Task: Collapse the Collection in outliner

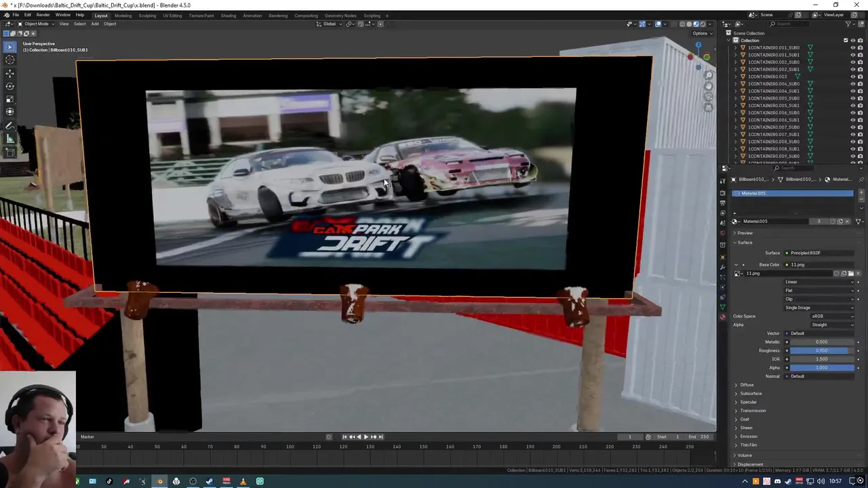Action: 730,41
